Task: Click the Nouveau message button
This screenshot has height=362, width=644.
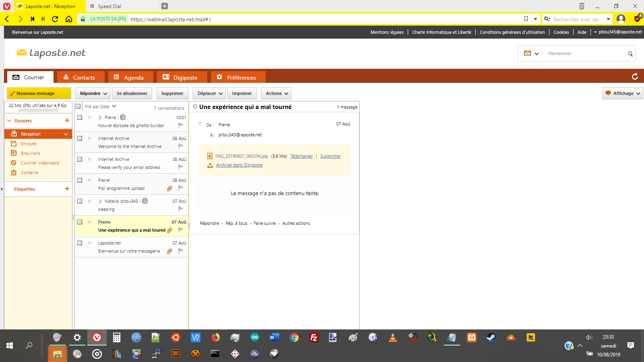Action: [x=39, y=93]
